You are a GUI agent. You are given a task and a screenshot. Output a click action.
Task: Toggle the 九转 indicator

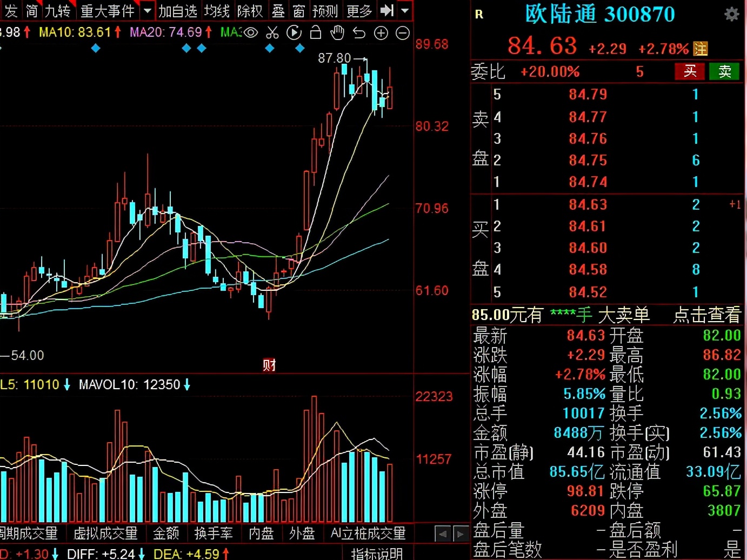point(57,11)
